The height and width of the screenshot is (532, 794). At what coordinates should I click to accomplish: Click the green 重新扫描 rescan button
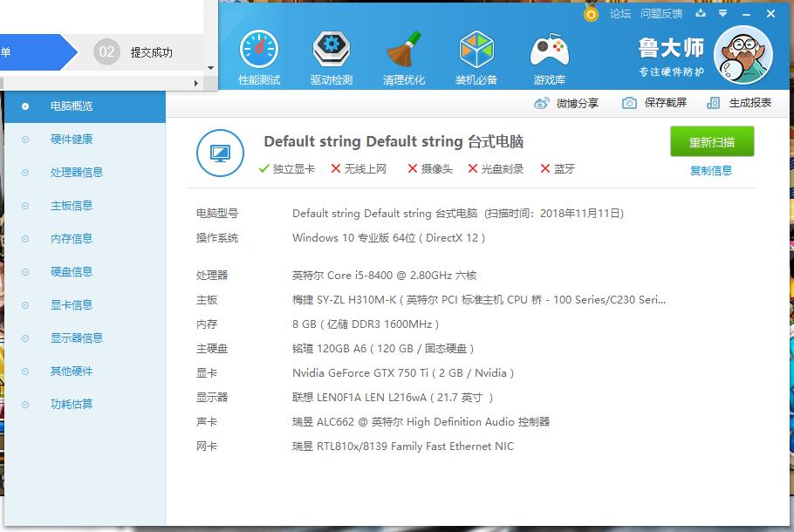pos(712,142)
